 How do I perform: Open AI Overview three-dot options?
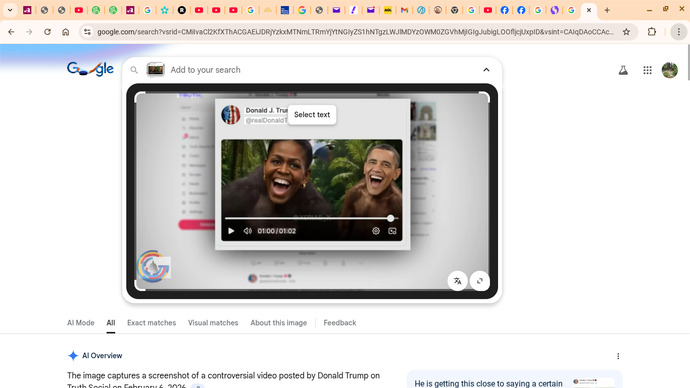click(618, 356)
